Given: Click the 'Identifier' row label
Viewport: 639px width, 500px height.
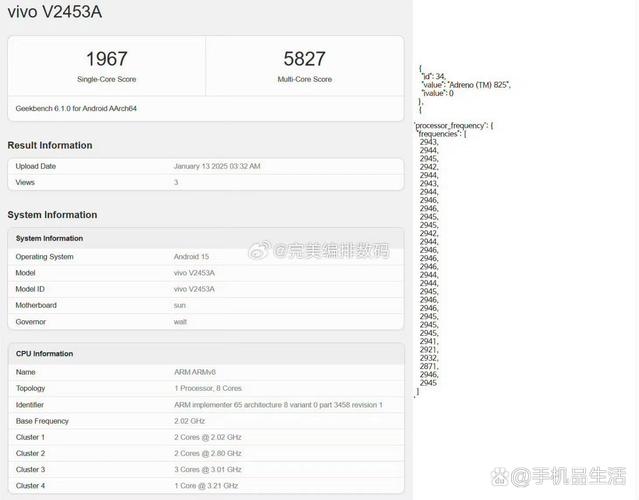Looking at the screenshot, I should point(29,405).
